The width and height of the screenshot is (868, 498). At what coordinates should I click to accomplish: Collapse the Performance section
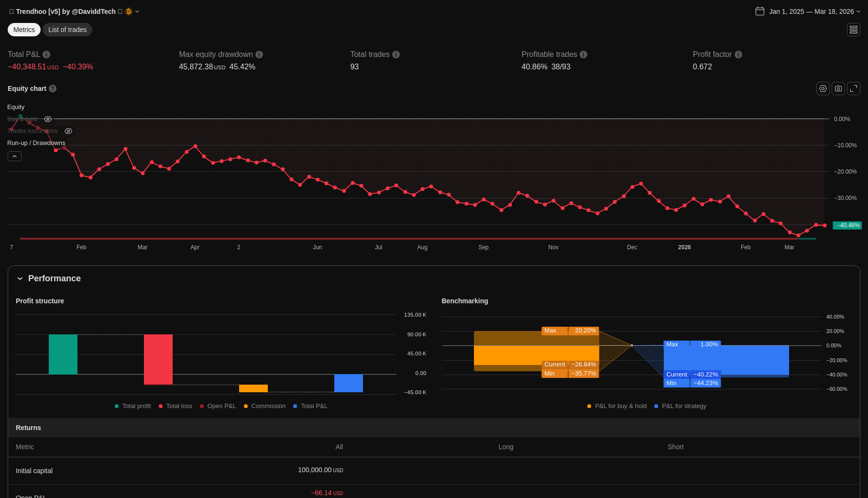click(20, 278)
